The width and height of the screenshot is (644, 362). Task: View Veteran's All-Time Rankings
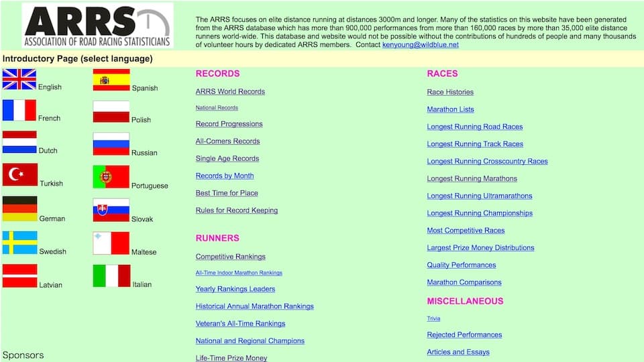[240, 323]
